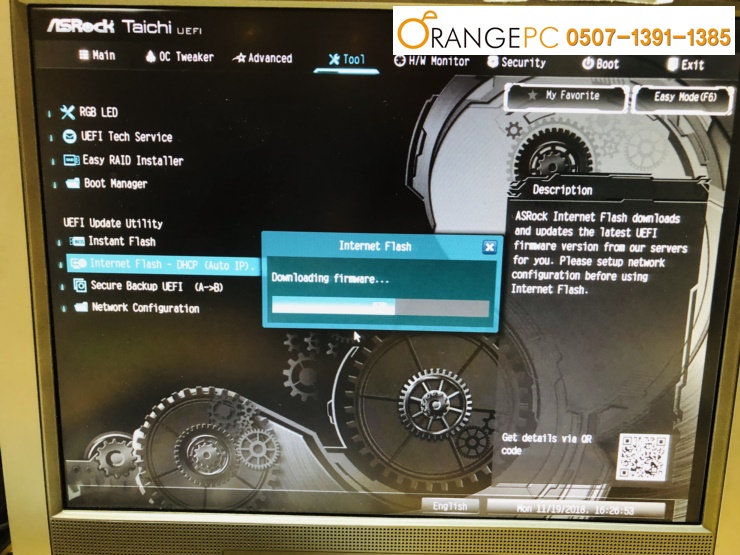Click the star icon in My Favorite
This screenshot has height=555, width=740.
pos(532,95)
